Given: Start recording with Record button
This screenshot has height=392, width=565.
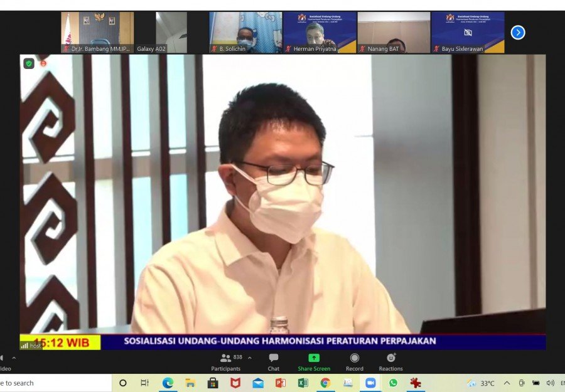Looking at the screenshot, I should pyautogui.click(x=355, y=362).
